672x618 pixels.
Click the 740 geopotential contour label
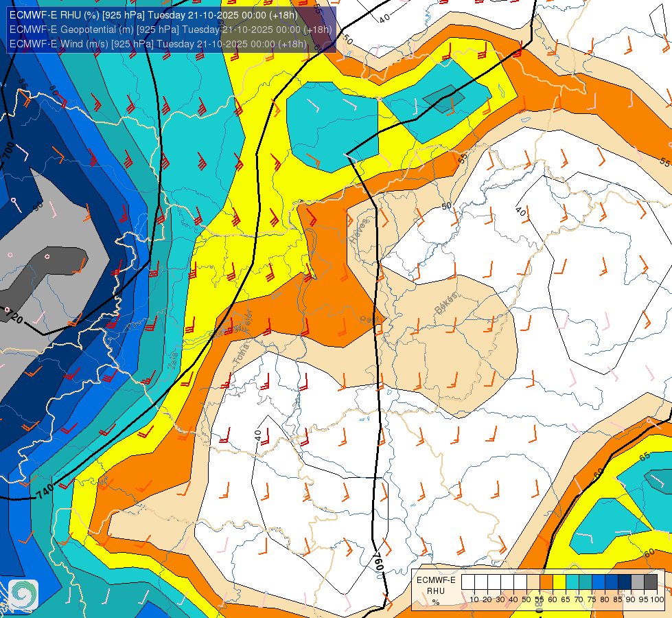pyautogui.click(x=45, y=492)
